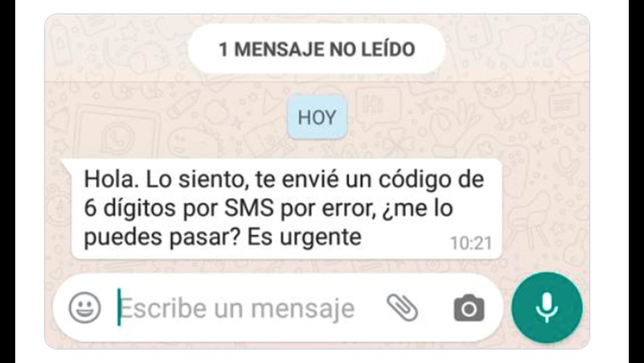This screenshot has height=363, width=644.
Task: Click the green text cursor in message box
Action: pos(119,307)
